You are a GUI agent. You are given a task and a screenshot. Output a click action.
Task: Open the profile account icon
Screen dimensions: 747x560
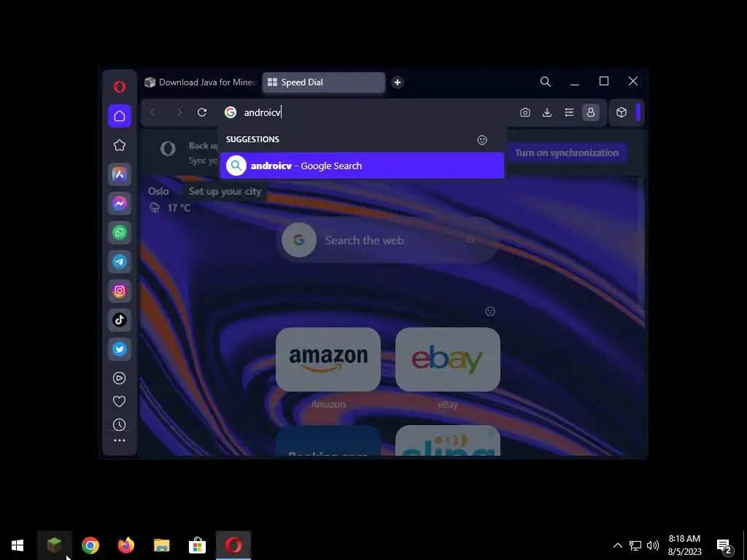(x=591, y=112)
